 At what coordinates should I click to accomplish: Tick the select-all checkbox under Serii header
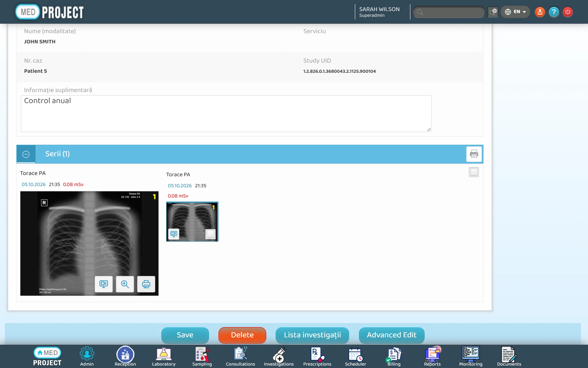tap(474, 172)
